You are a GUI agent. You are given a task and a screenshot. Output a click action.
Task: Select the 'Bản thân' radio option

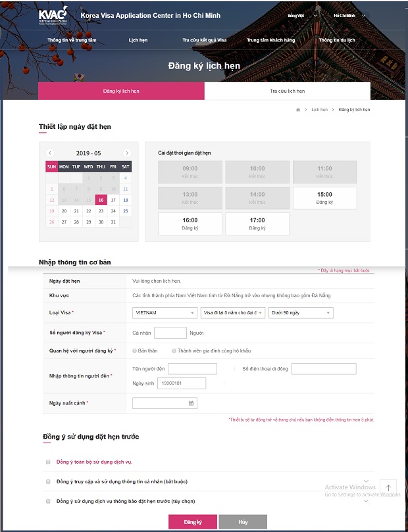point(135,351)
